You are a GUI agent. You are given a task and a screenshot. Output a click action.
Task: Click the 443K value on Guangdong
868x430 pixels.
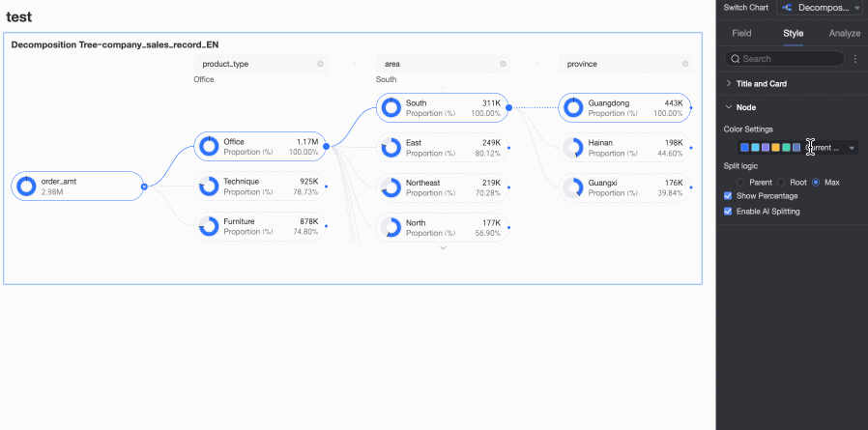point(674,103)
